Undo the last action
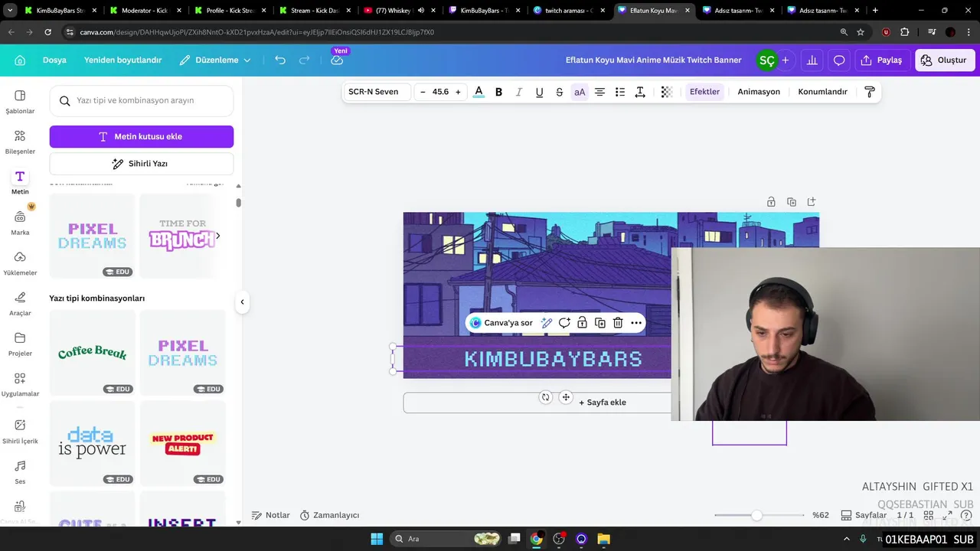The image size is (980, 551). click(280, 60)
